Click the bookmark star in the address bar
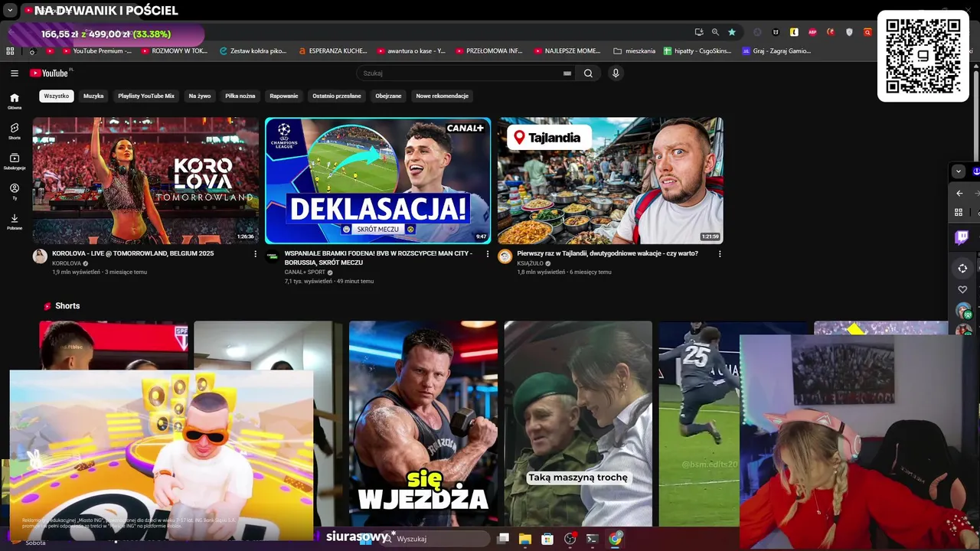 coord(732,32)
